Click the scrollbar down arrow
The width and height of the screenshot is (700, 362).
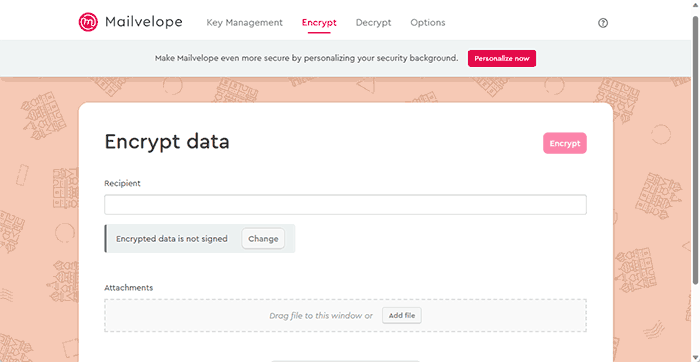coord(695,358)
